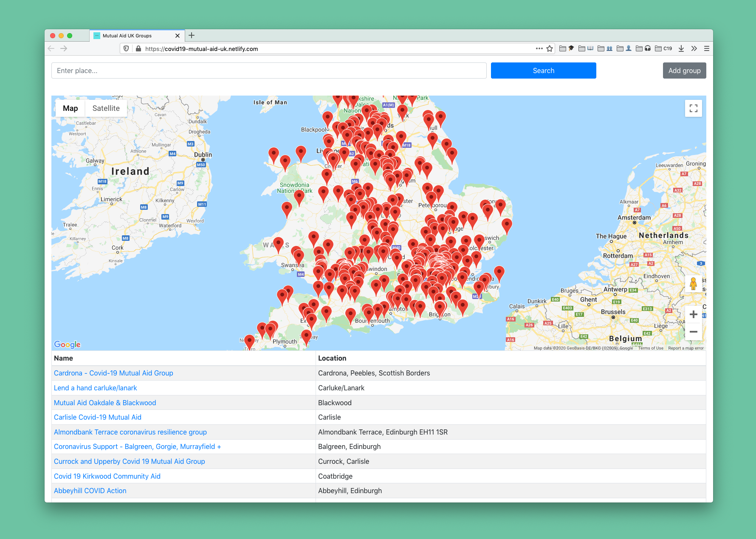Open the graduation cap bookmarks folder
This screenshot has height=539, width=756.
coord(567,48)
